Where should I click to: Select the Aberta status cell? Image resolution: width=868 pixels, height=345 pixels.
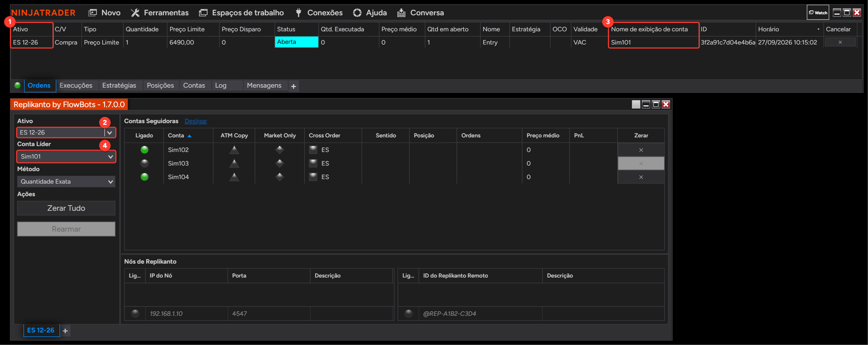(x=296, y=42)
